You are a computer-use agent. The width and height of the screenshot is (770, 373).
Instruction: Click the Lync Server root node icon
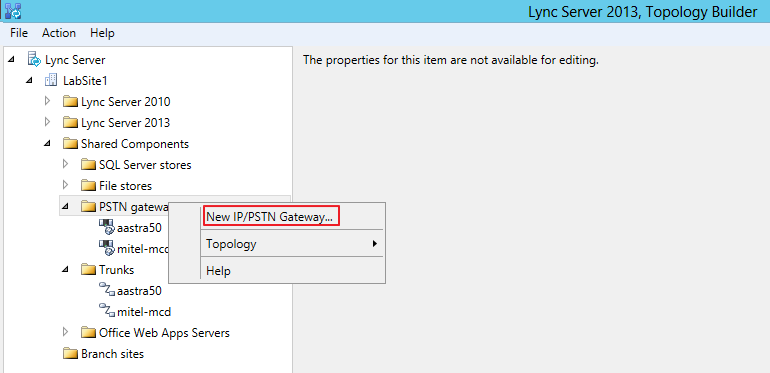point(34,60)
